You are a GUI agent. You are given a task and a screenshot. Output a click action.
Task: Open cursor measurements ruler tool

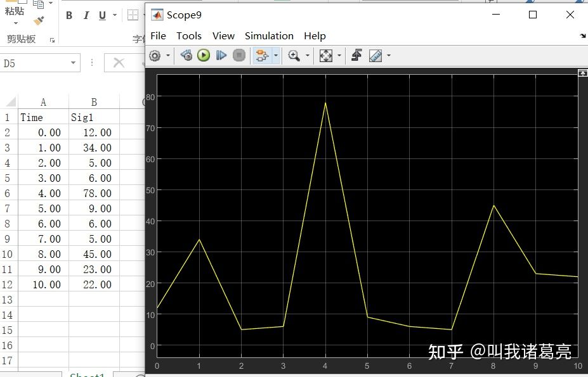click(375, 55)
